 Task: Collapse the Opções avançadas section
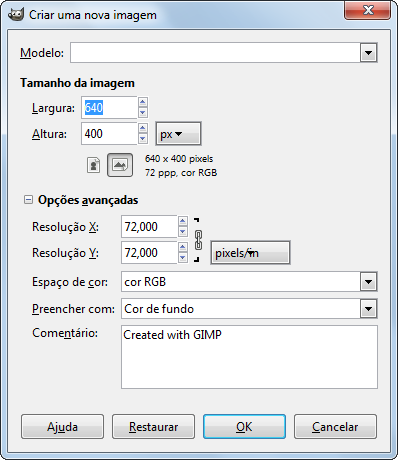[x=28, y=200]
